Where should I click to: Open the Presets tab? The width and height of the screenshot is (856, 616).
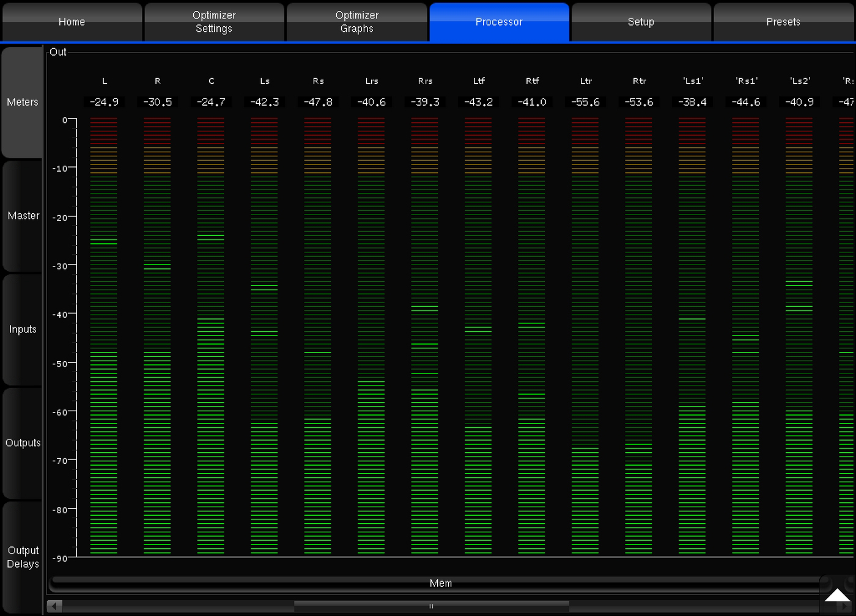[783, 22]
